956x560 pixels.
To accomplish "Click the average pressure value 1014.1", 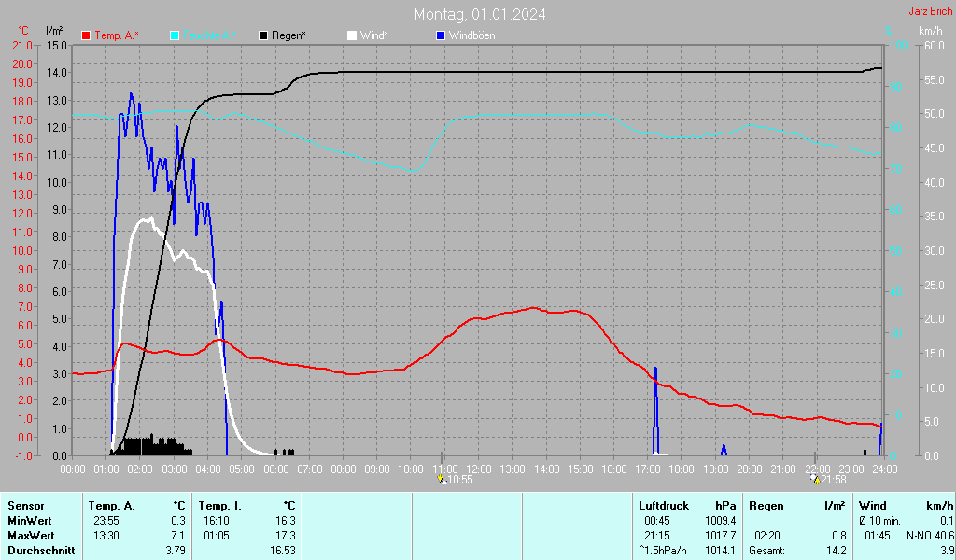I will tap(720, 551).
